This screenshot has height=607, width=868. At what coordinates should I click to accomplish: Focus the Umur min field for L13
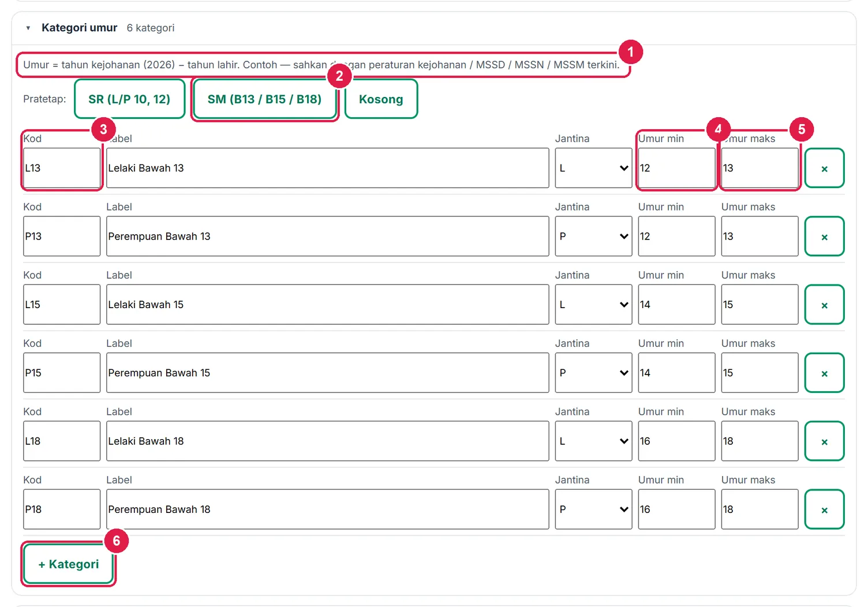coord(676,168)
